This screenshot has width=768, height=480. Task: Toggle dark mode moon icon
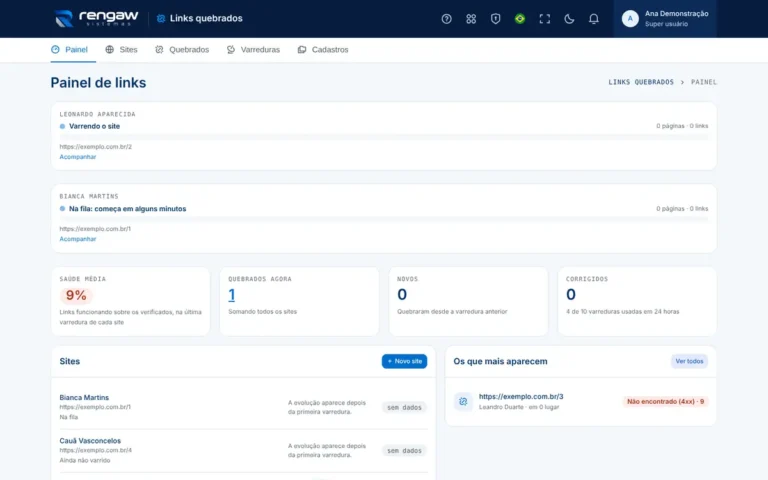(x=569, y=19)
